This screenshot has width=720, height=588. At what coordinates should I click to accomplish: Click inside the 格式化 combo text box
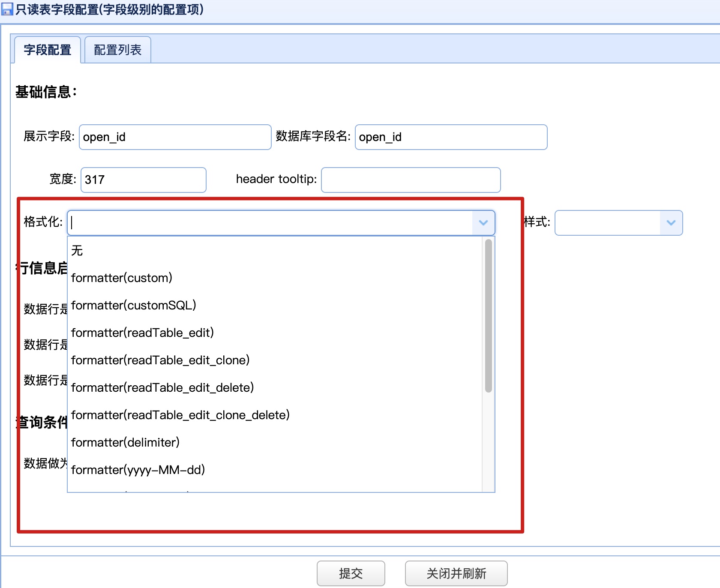(x=270, y=223)
